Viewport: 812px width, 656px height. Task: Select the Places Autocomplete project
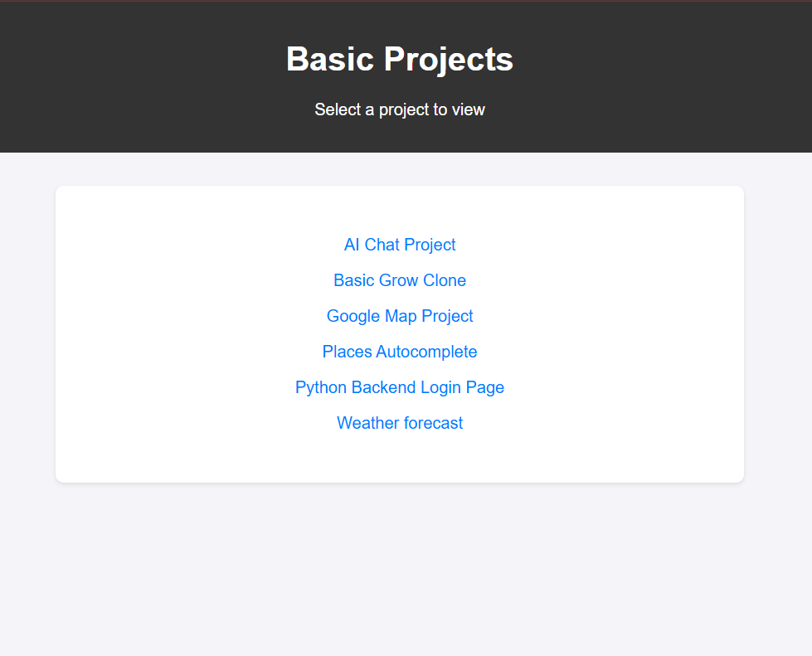click(400, 352)
